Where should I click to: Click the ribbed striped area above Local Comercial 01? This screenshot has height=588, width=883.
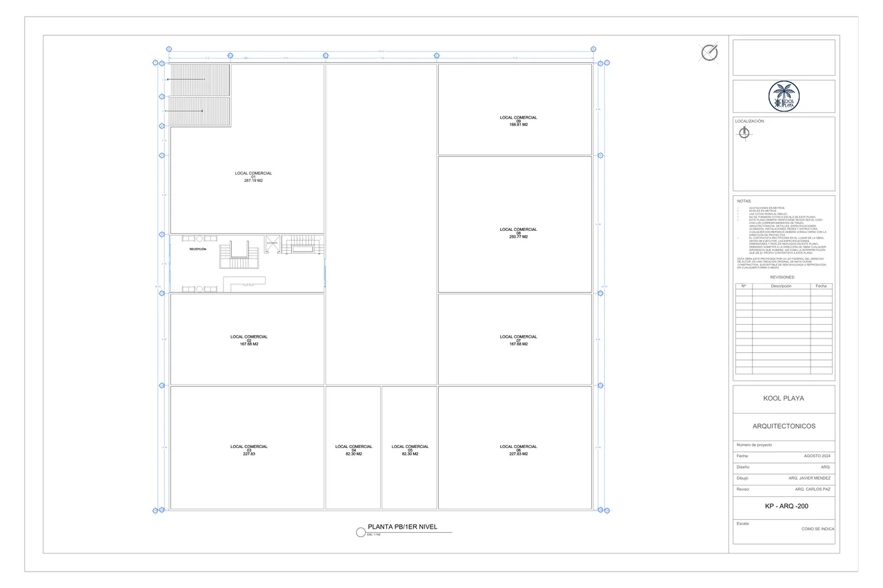200,95
